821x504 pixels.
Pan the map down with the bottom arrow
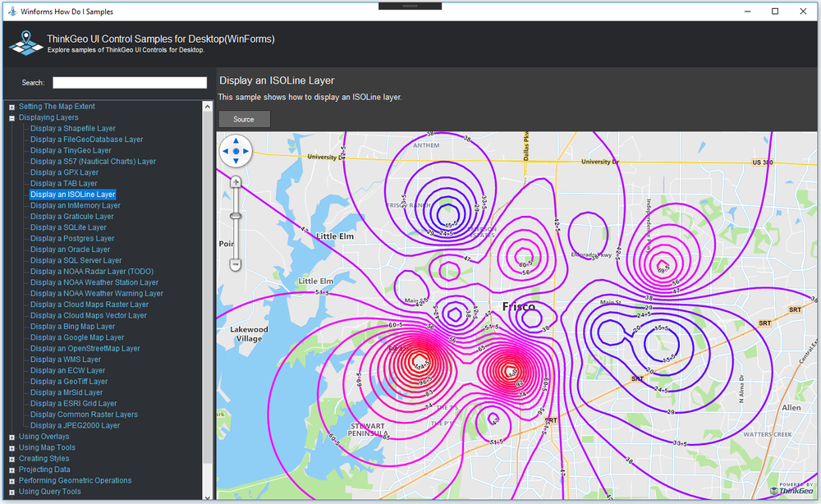point(236,161)
